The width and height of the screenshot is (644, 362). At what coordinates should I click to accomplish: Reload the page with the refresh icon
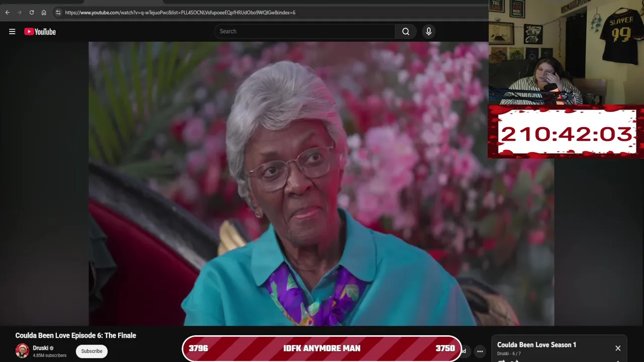[x=32, y=13]
